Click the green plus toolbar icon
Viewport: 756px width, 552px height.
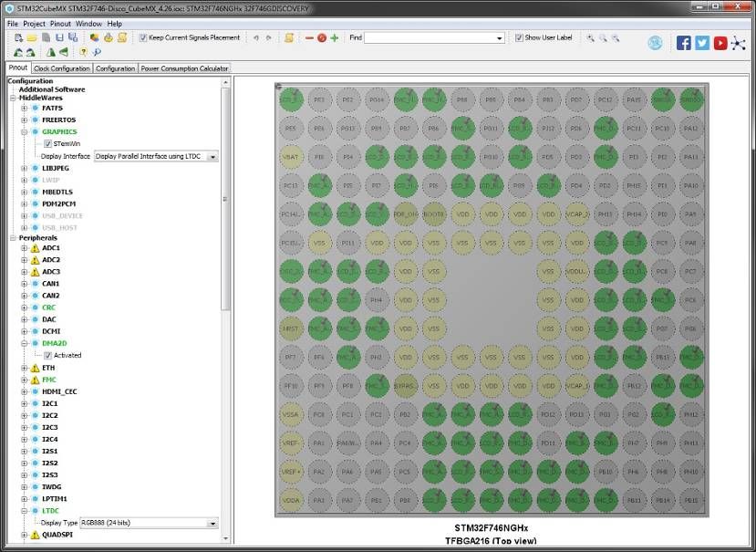click(335, 37)
